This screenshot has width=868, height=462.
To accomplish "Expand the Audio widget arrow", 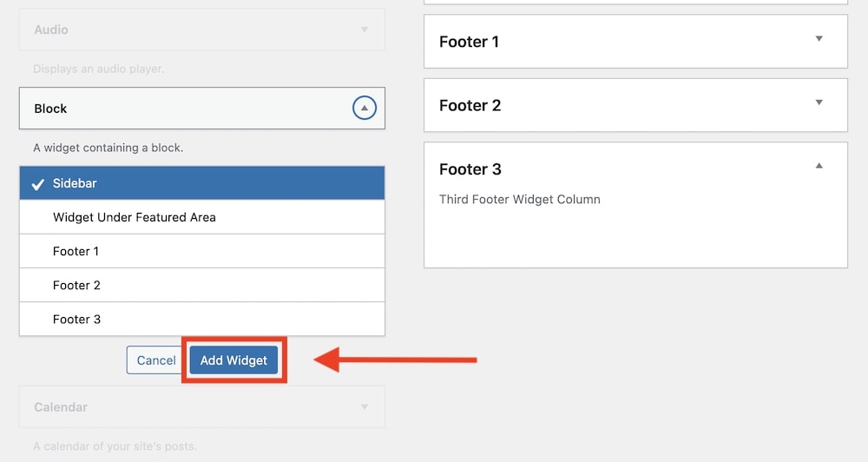I will pyautogui.click(x=365, y=30).
